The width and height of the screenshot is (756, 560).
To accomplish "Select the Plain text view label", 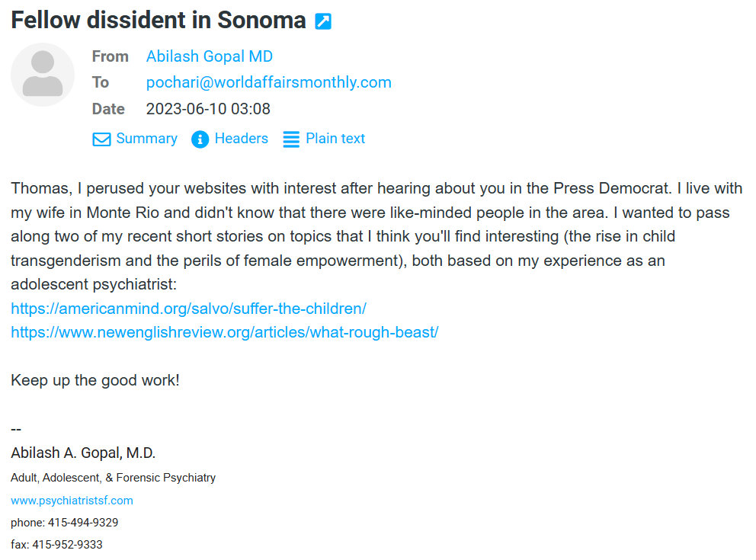I will [x=335, y=139].
